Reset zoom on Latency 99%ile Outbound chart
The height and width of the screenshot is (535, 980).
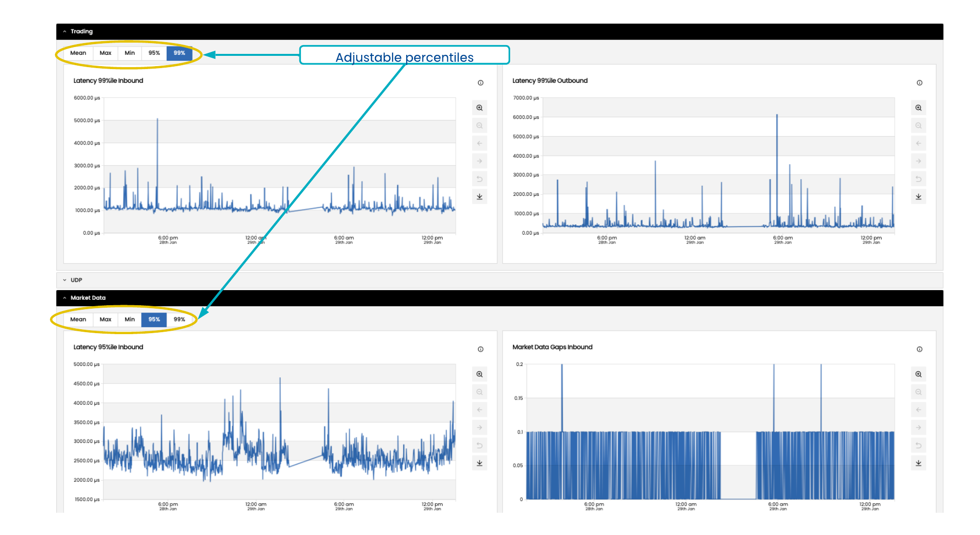pos(919,179)
